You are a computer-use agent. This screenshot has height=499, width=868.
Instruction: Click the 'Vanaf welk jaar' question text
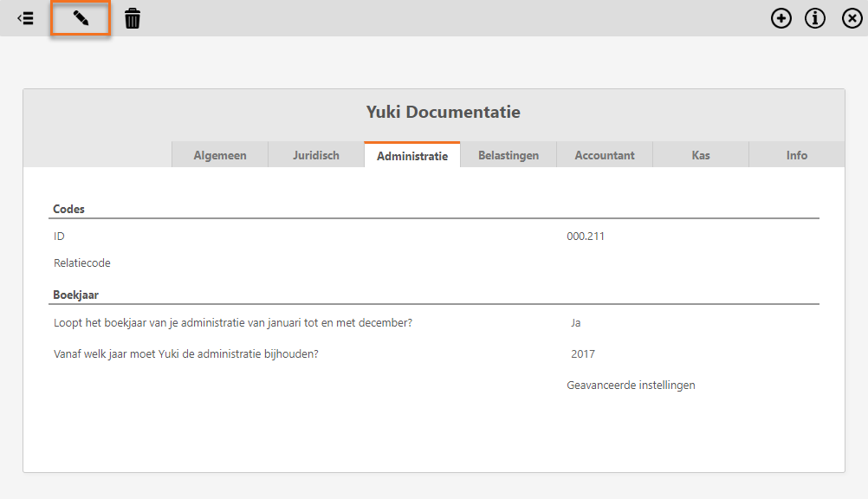coord(186,354)
